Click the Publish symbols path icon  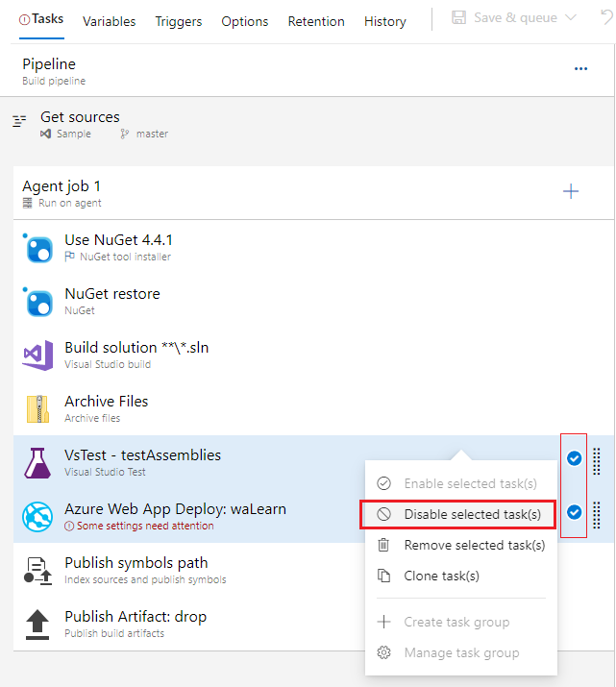pyautogui.click(x=37, y=571)
